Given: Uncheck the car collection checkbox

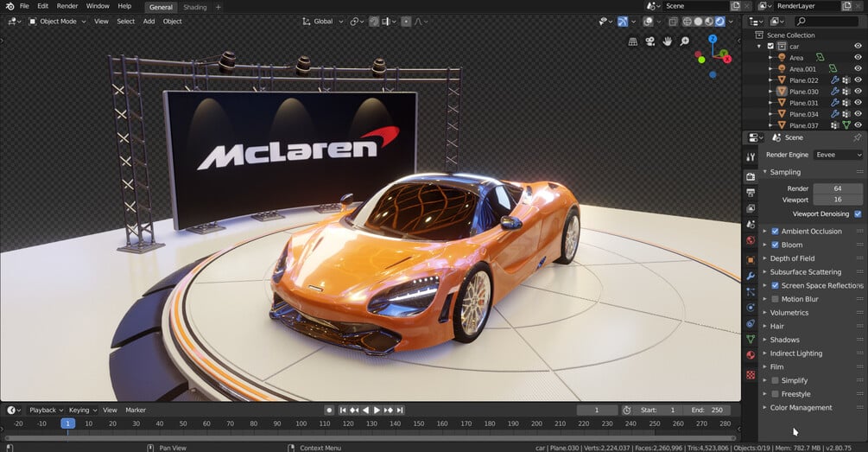Looking at the screenshot, I should (x=770, y=47).
